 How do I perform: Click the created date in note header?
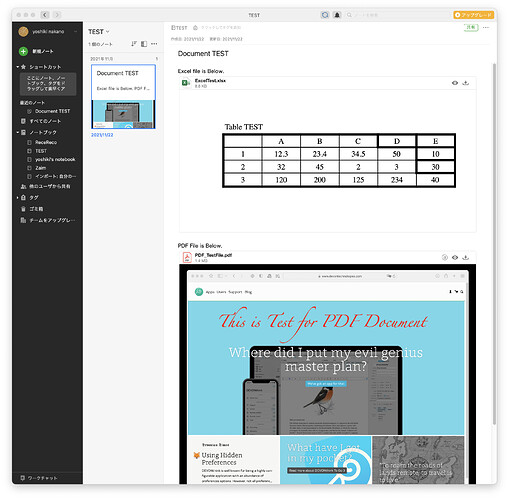(187, 39)
